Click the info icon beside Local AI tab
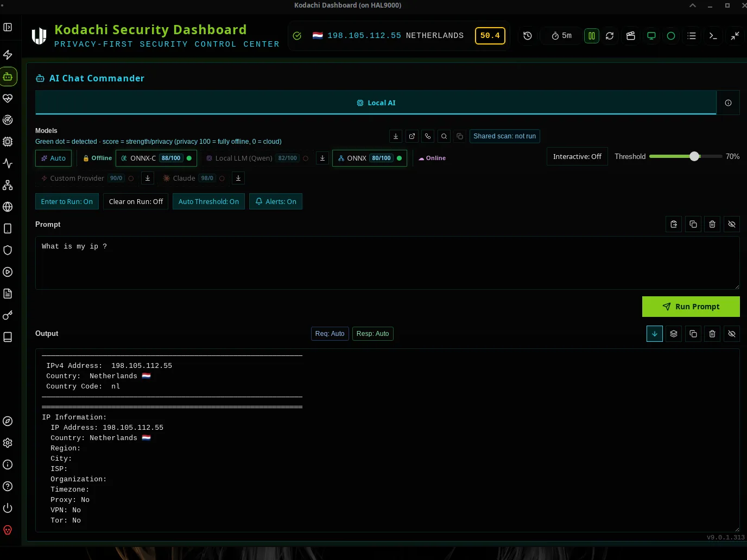This screenshot has height=560, width=747. (x=728, y=103)
